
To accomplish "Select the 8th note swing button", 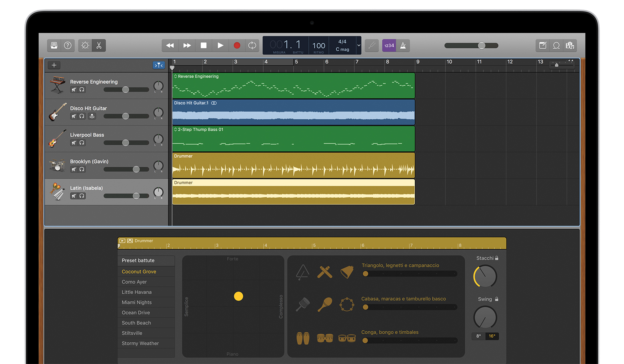I will (x=478, y=336).
